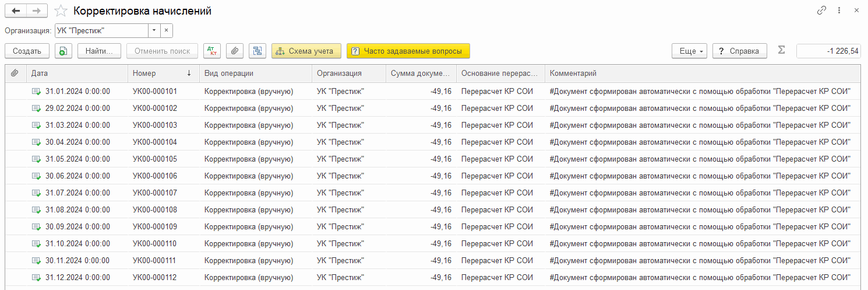Viewport: 868px width, 290px height.
Task: Click the sigma sum icon
Action: coord(781,51)
